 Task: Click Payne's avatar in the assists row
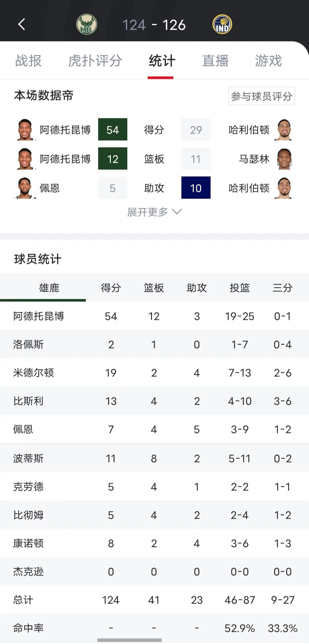tap(26, 188)
